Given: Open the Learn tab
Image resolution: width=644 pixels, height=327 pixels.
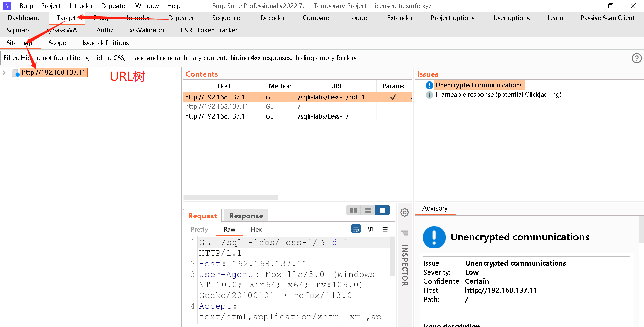Looking at the screenshot, I should 555,18.
